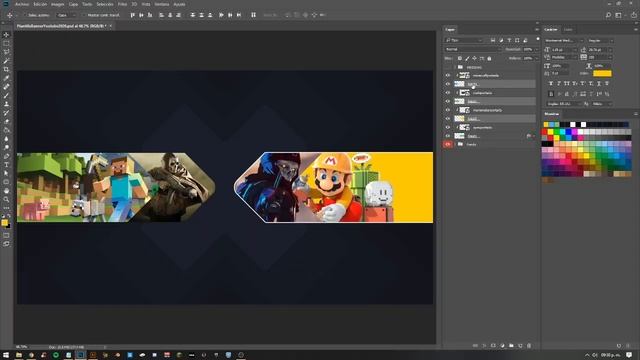
Task: Select the Path Selection tool
Action: (x=6, y=173)
